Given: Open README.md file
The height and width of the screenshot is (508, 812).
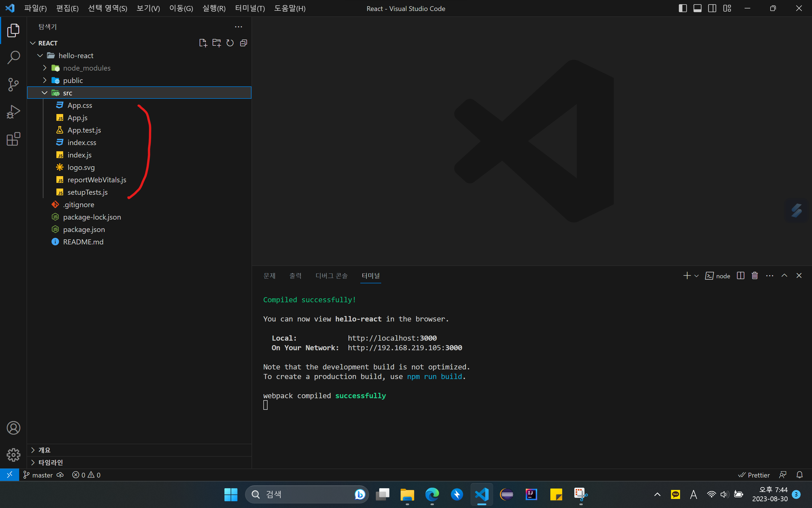Looking at the screenshot, I should click(x=139, y=242).
